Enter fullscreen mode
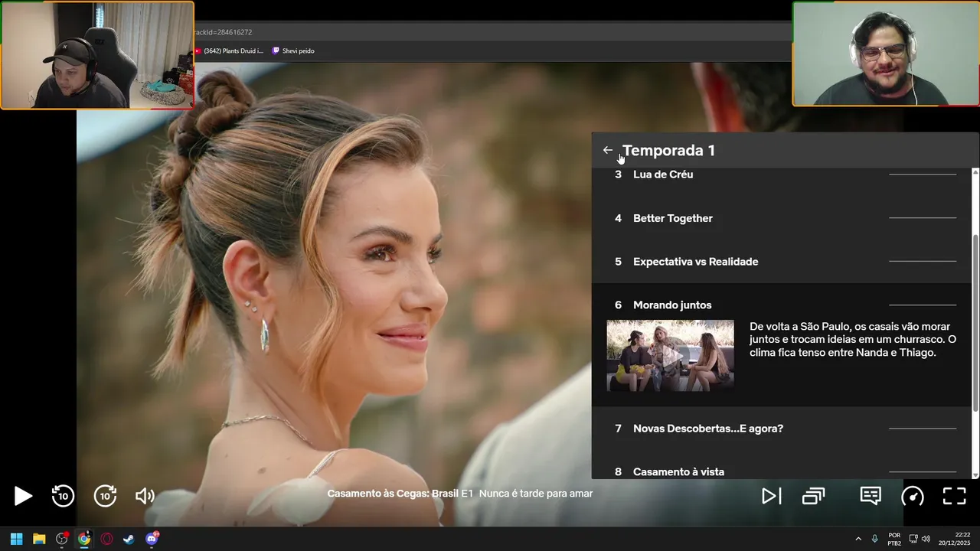The height and width of the screenshot is (551, 980). (x=954, y=496)
